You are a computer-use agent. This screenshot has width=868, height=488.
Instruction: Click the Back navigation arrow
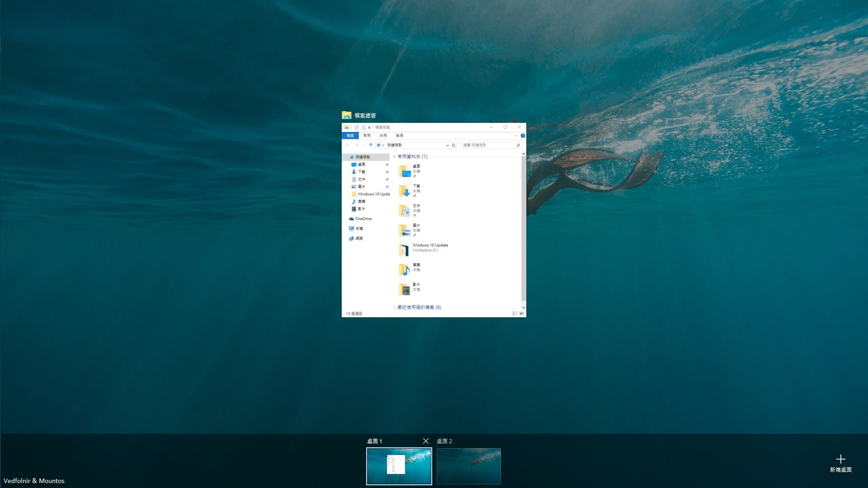348,145
